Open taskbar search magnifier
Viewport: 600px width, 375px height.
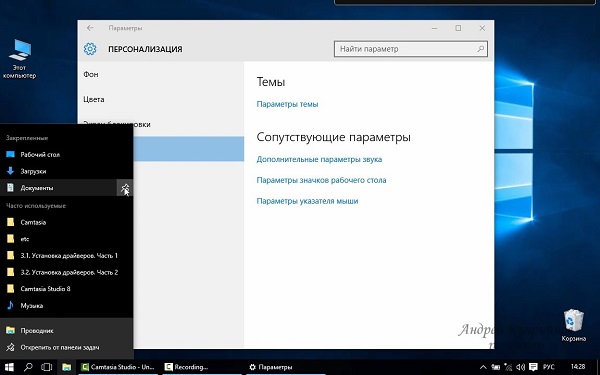coord(28,367)
